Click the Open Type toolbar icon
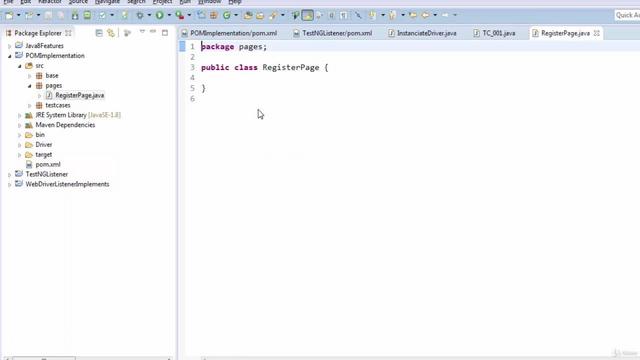The image size is (640, 360). click(248, 16)
